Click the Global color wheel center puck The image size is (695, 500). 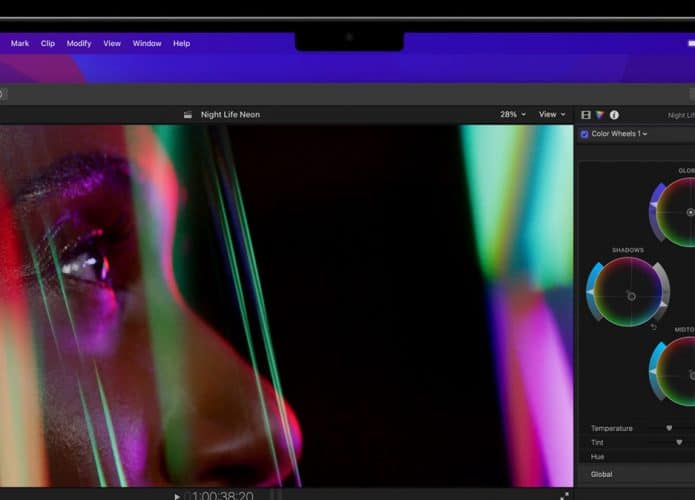coord(691,212)
